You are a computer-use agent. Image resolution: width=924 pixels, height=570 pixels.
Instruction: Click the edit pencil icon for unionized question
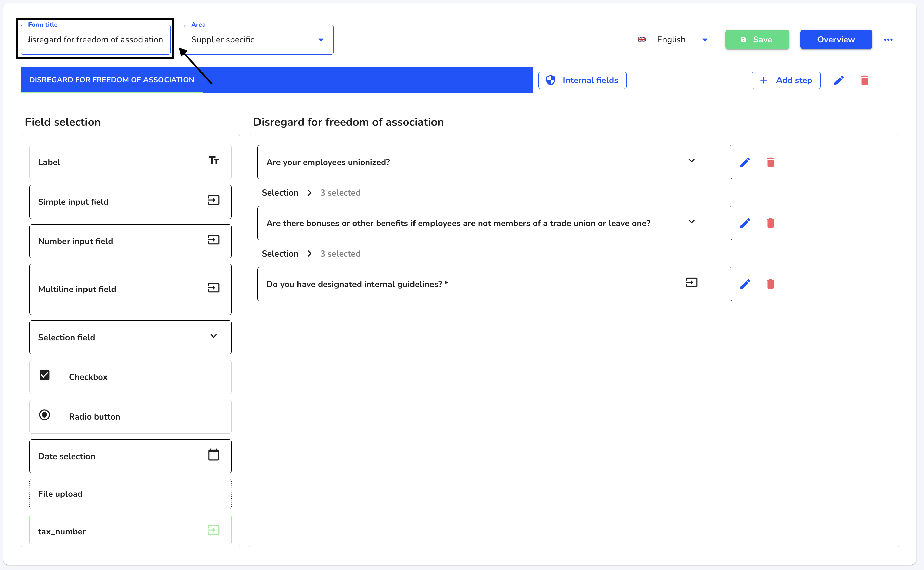click(745, 162)
